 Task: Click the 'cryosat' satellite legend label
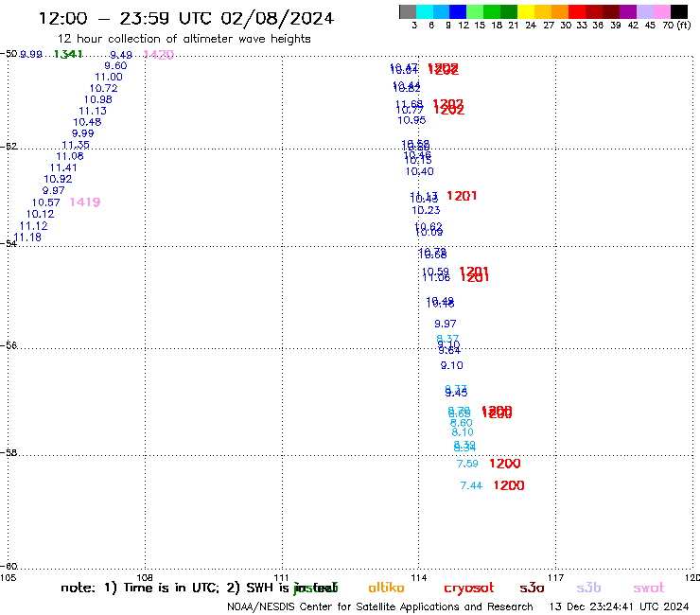coord(469,589)
